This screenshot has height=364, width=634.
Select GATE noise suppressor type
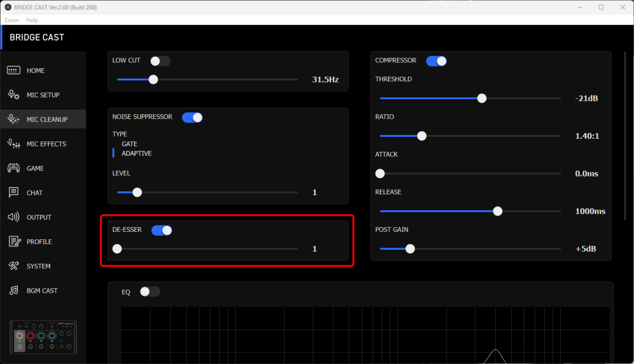(129, 144)
